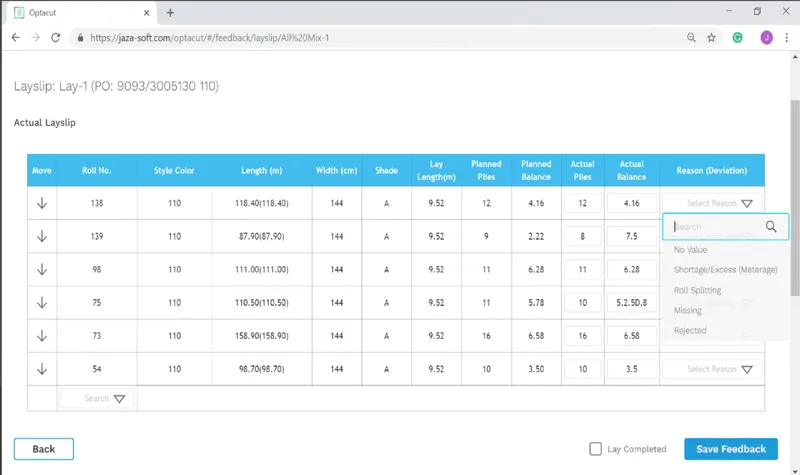Edit Actual Balance field showing 3.5
Viewport: 800px width, 475px height.
632,369
